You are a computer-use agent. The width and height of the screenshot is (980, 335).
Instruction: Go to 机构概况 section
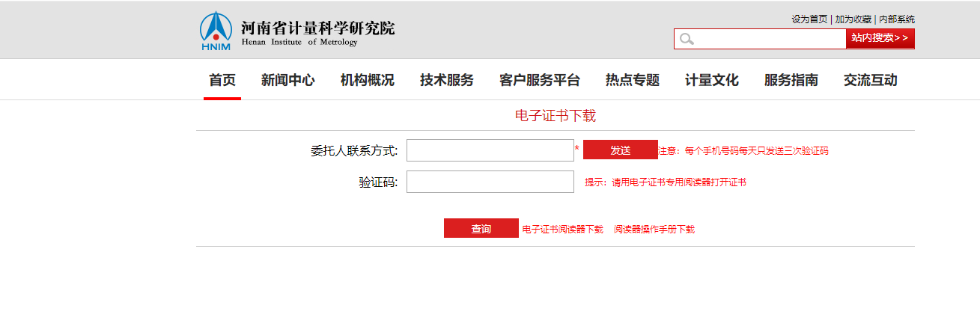pyautogui.click(x=368, y=80)
